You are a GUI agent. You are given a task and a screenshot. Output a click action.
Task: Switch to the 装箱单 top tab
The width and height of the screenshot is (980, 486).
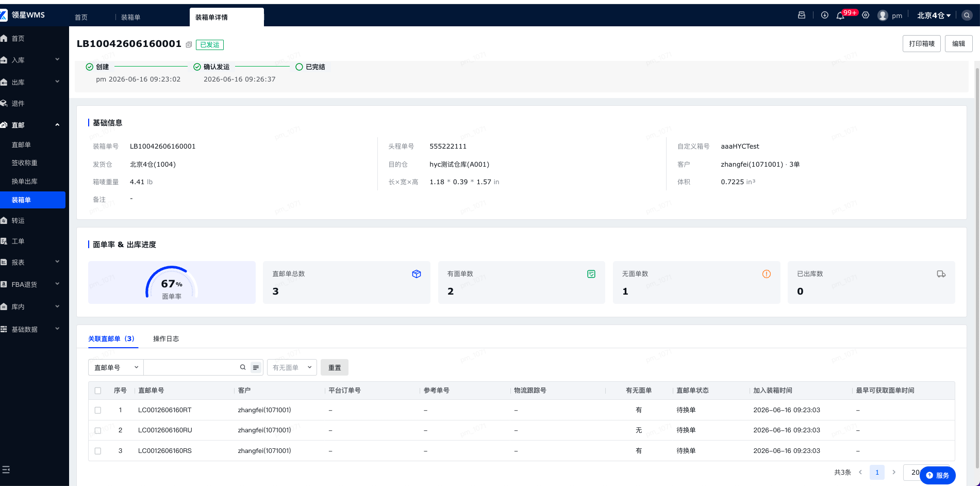(x=131, y=17)
